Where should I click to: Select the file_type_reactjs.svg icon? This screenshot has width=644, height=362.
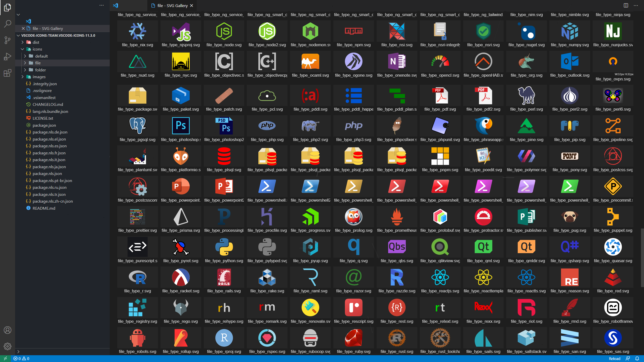(x=440, y=277)
